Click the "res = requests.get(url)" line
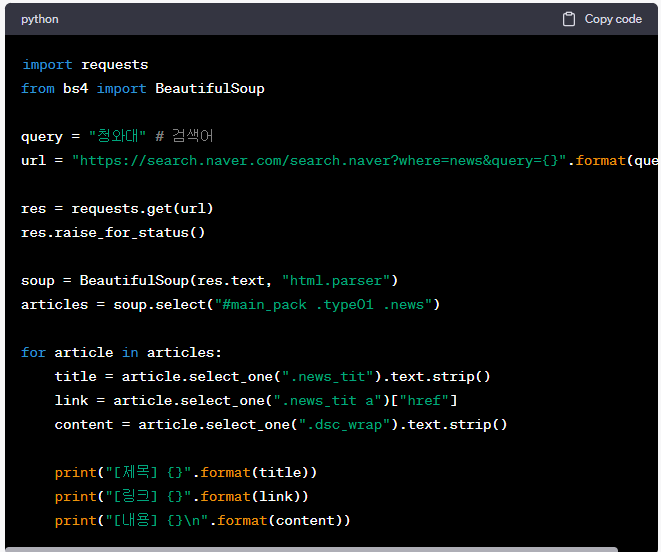Screen dimensions: 661x552 pos(117,209)
